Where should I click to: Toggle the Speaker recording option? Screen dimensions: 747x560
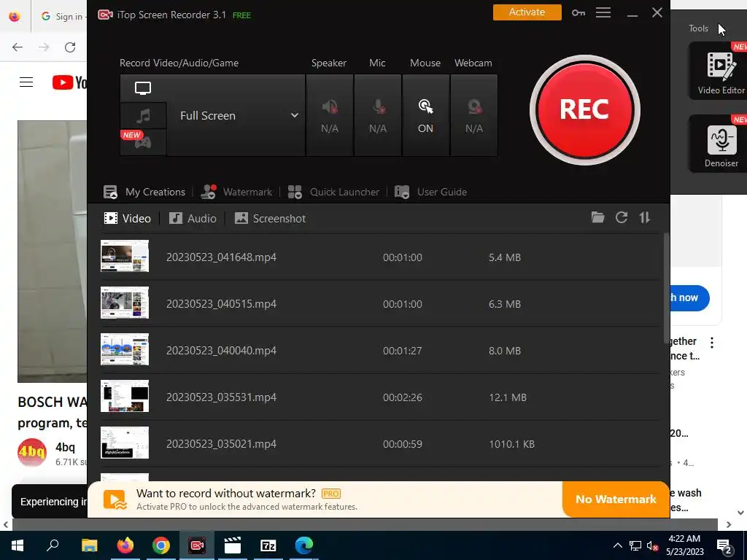click(x=330, y=115)
